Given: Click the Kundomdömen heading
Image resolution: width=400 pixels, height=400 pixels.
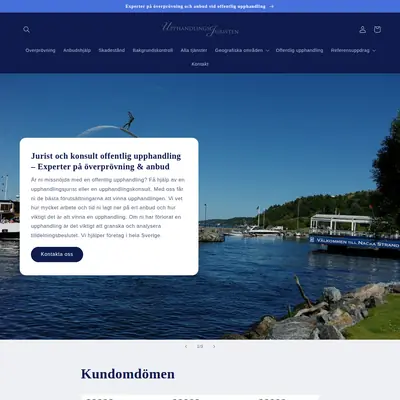Looking at the screenshot, I should point(128,374).
